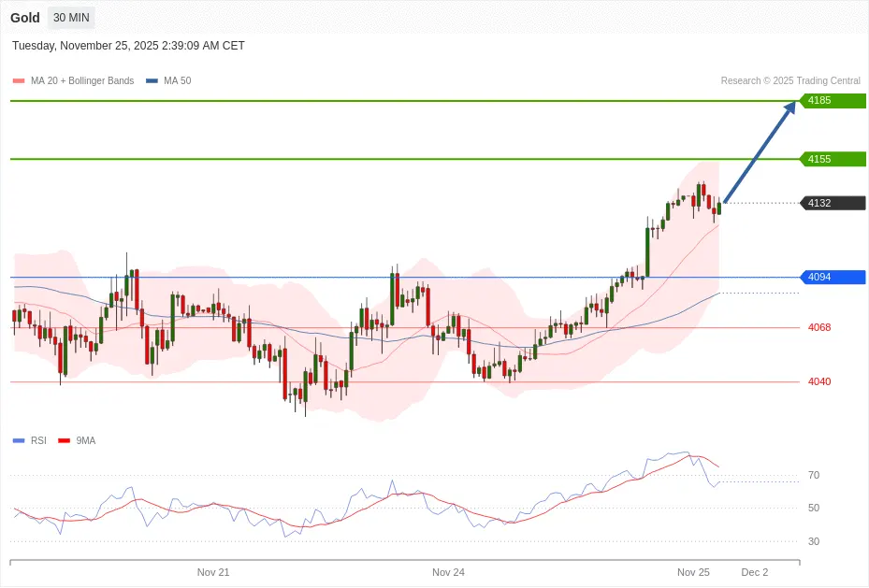Viewport: 869px width, 588px height.
Task: Click the RSI 30 level label
Action: (x=814, y=542)
